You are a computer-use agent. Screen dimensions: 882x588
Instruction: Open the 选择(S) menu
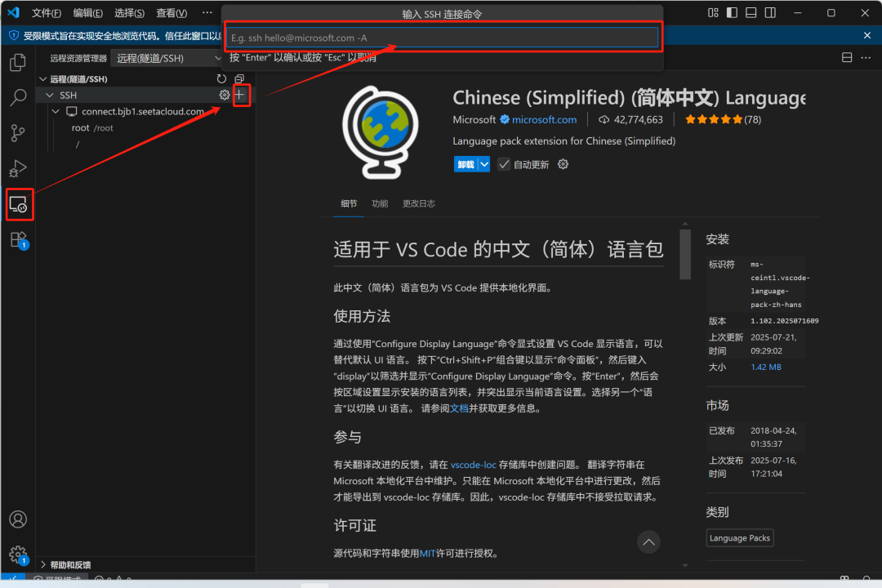click(x=129, y=12)
